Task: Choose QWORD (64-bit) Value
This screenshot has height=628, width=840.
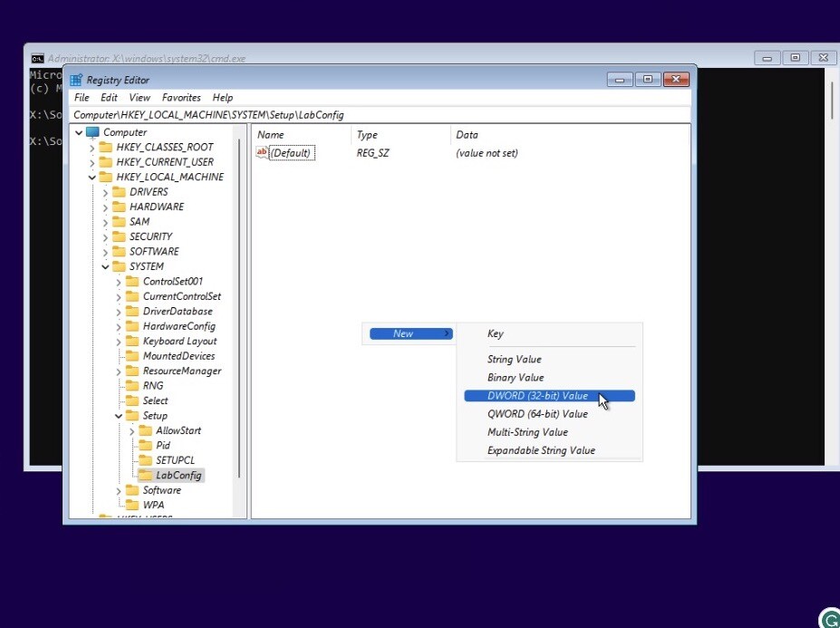Action: (x=549, y=414)
